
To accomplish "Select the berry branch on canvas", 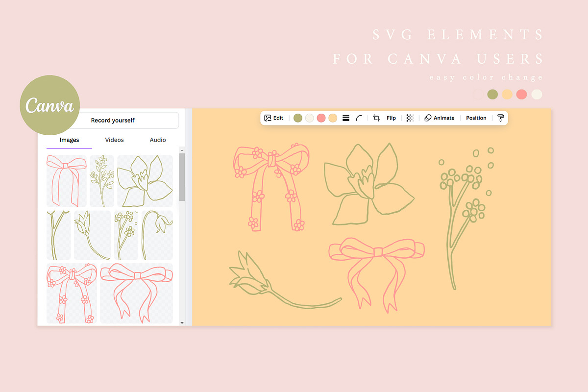I will click(465, 218).
